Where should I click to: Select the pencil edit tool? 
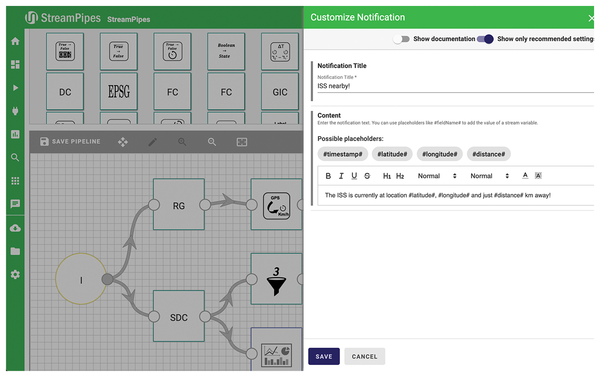(x=152, y=142)
